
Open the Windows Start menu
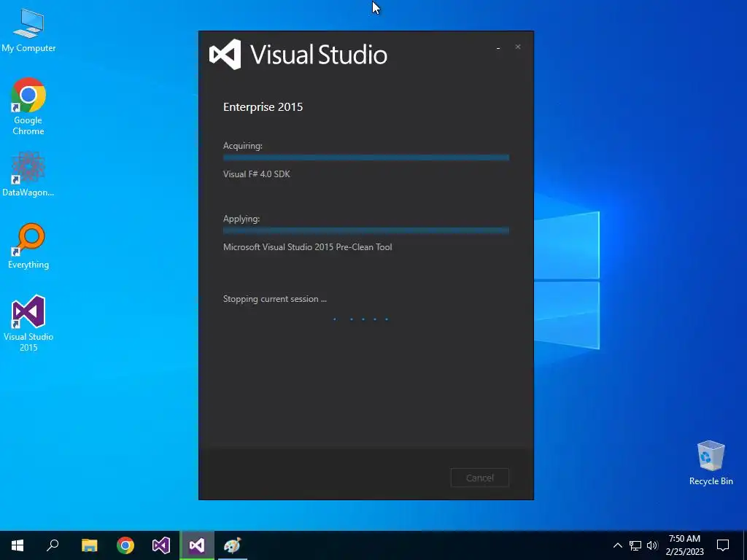18,545
